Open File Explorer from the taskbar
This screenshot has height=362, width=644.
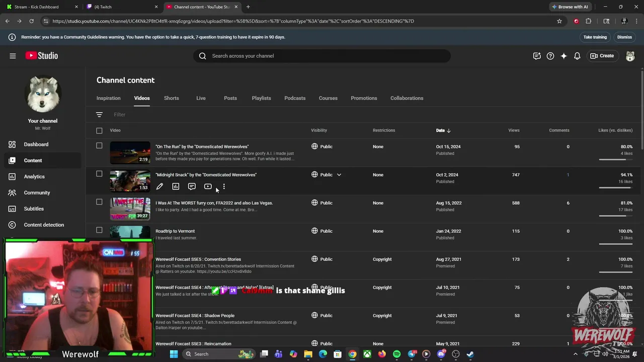[x=308, y=354]
